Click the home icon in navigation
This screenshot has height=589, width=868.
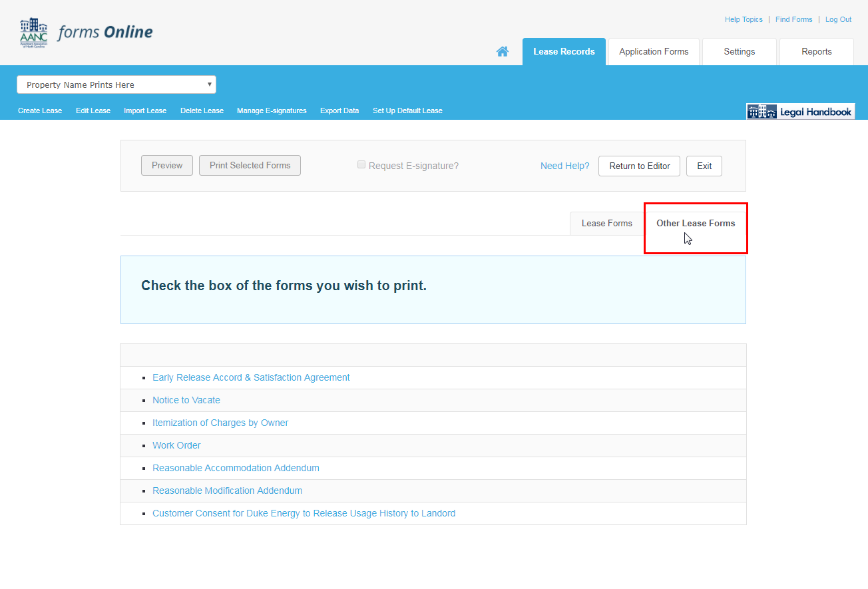tap(503, 52)
